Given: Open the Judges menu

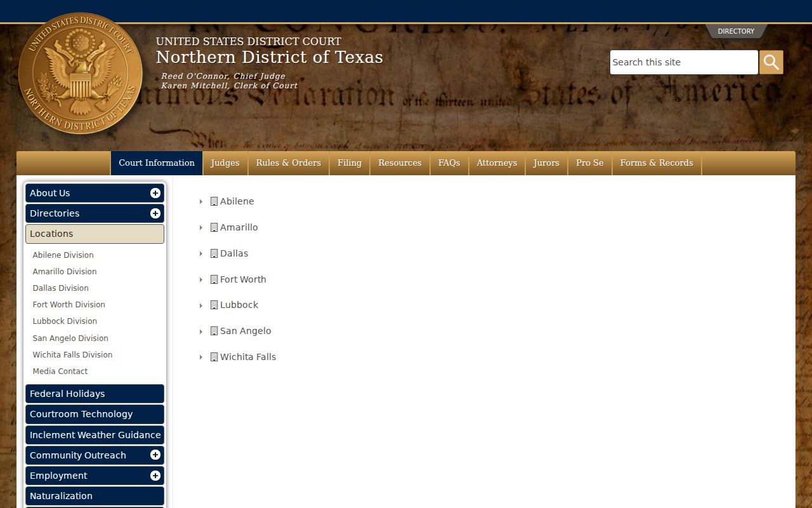Looking at the screenshot, I should point(225,163).
